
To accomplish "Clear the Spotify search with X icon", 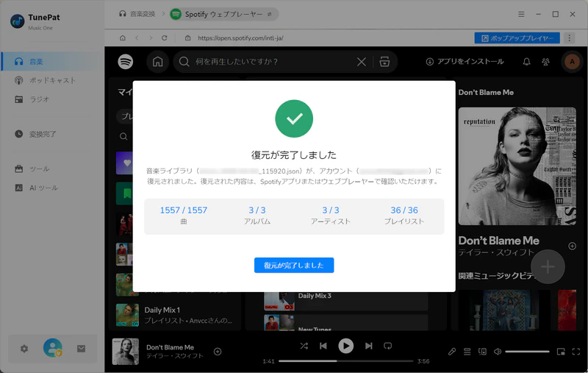I will click(362, 62).
